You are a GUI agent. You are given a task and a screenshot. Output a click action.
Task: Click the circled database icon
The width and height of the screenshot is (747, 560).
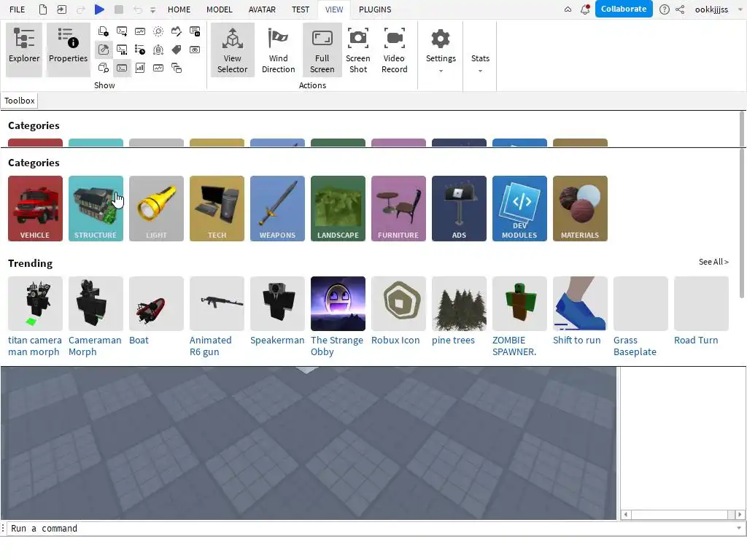click(158, 50)
